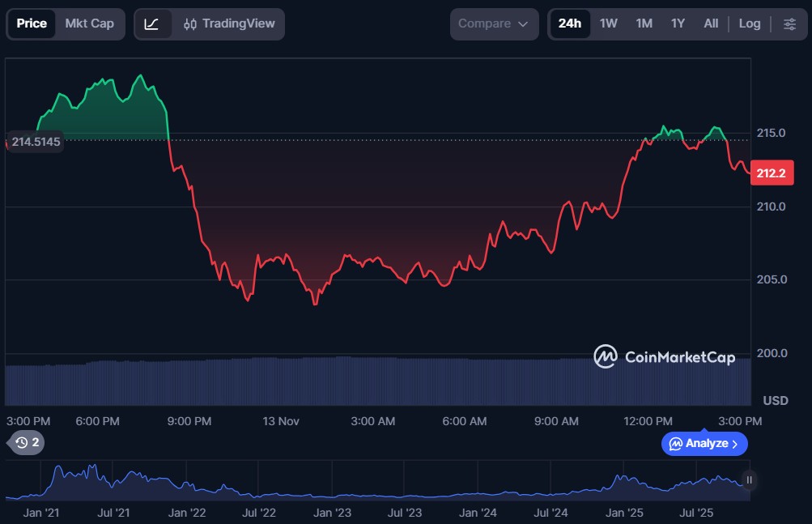The image size is (812, 524).
Task: Select the Price view toggle
Action: (x=32, y=23)
